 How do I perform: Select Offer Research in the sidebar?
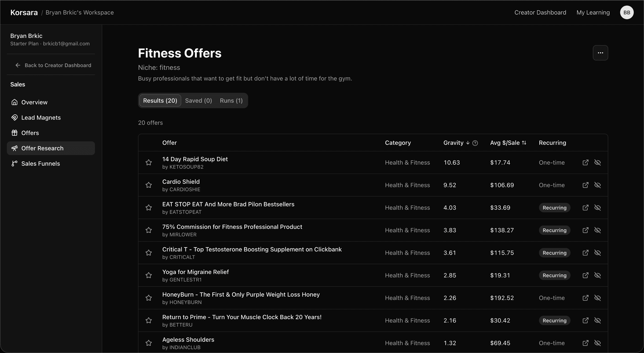coord(51,148)
